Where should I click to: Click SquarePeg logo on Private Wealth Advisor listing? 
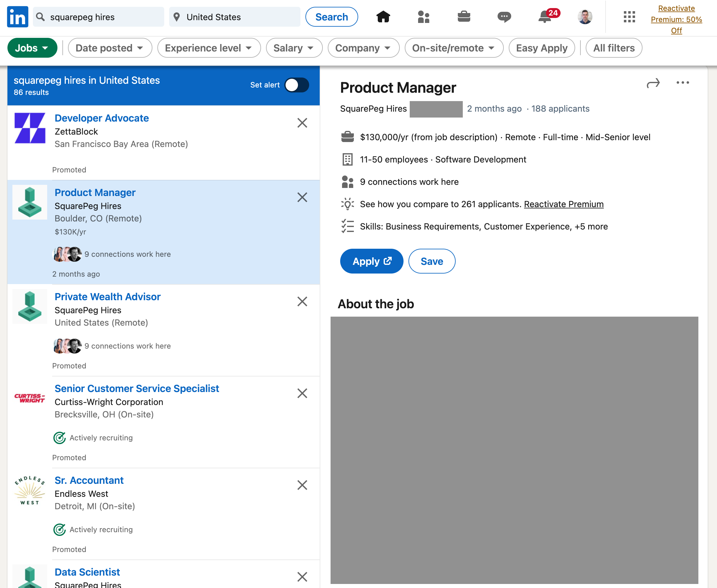point(30,306)
